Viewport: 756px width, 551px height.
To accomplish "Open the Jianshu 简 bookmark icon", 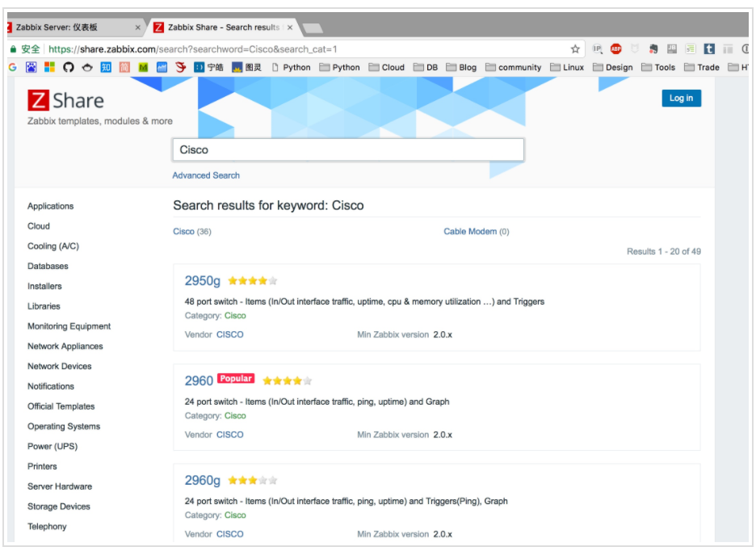I will click(124, 67).
